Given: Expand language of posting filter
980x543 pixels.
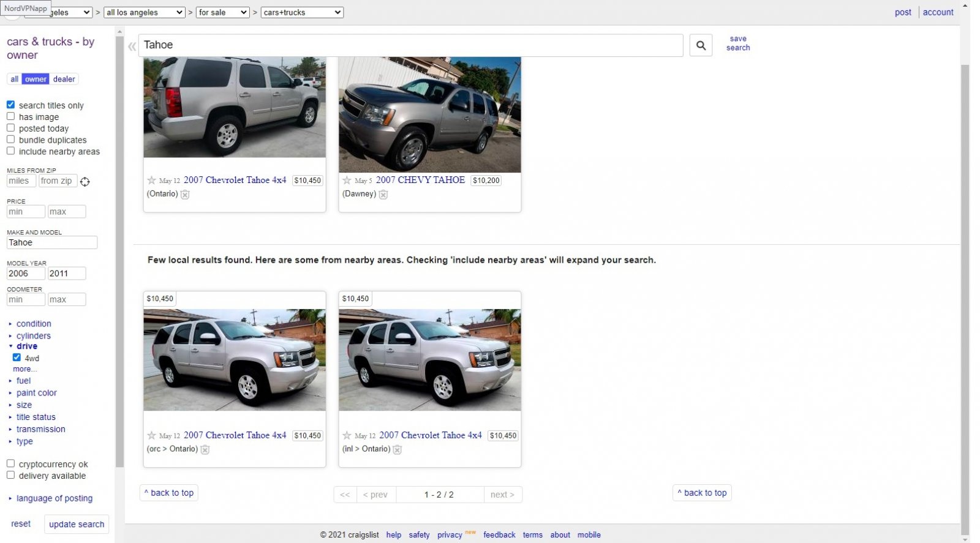Looking at the screenshot, I should 54,498.
